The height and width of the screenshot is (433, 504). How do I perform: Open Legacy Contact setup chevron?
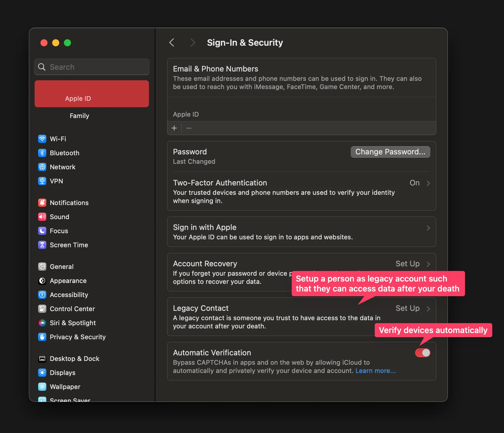coord(428,308)
